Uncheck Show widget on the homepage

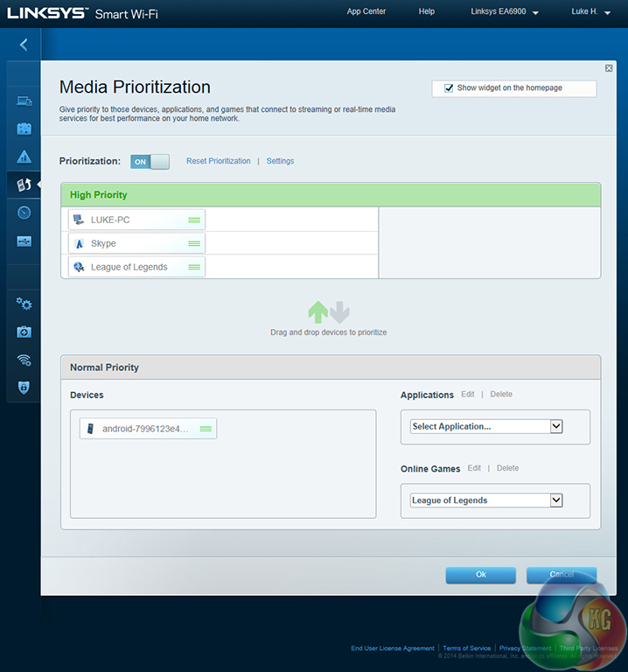[x=449, y=88]
